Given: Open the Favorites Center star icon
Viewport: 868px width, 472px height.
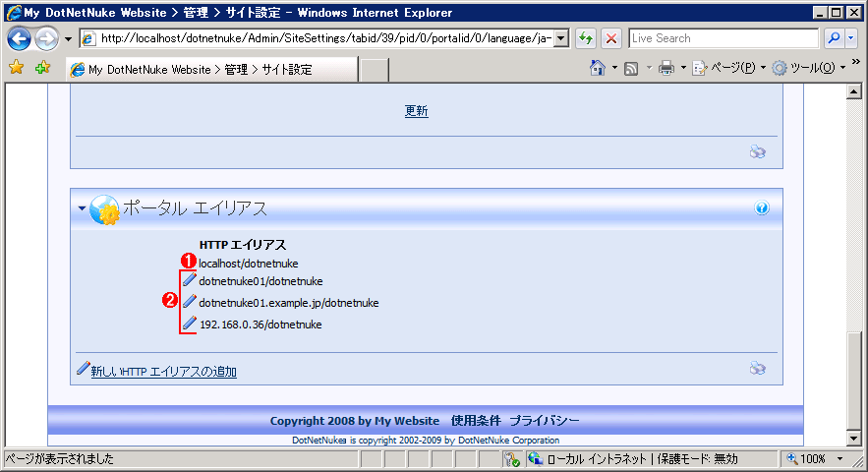Looking at the screenshot, I should 17,68.
